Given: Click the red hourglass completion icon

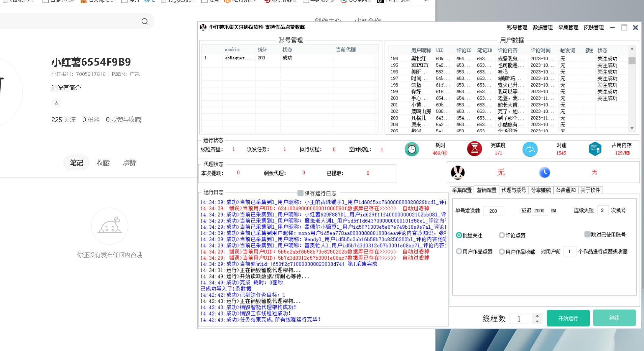Looking at the screenshot, I should pos(474,149).
